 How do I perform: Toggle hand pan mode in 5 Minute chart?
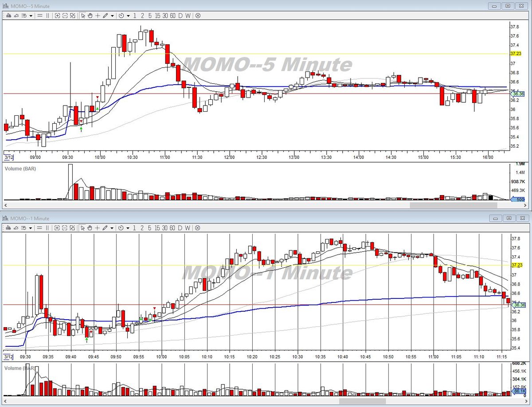click(x=90, y=16)
